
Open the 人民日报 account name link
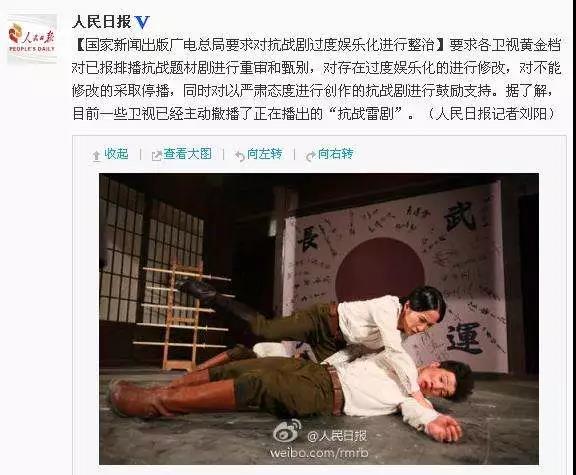click(102, 22)
